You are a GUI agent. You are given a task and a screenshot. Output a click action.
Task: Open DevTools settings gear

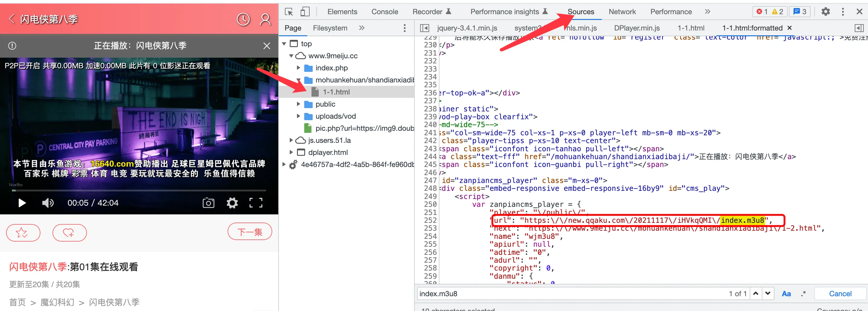(x=825, y=12)
